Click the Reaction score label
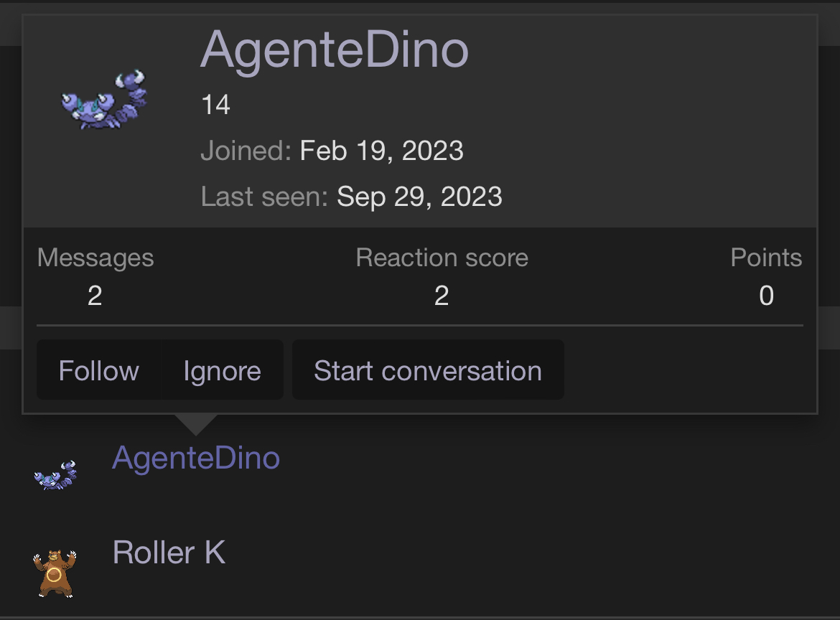The image size is (840, 620). [x=442, y=258]
